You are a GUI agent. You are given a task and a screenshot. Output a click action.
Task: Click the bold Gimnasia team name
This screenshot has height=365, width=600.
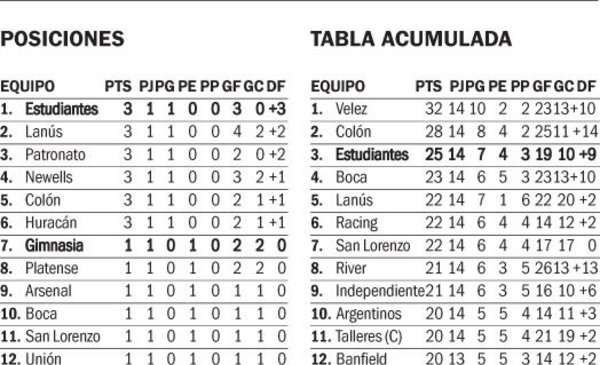[x=54, y=245]
